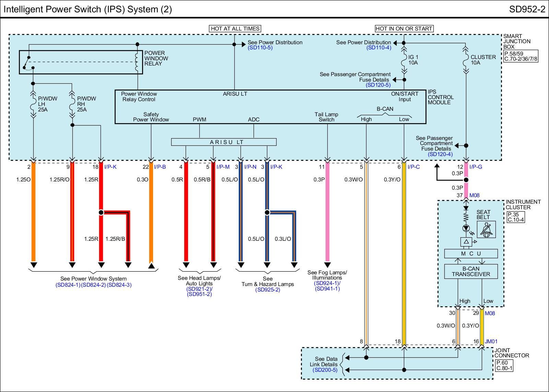549x392 pixels.
Task: Select the JM01 connector label
Action: click(x=491, y=341)
